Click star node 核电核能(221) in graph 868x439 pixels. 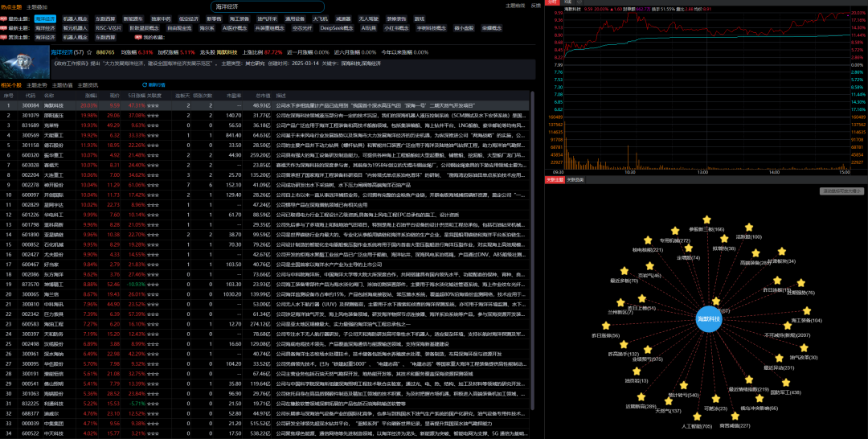[x=649, y=240]
